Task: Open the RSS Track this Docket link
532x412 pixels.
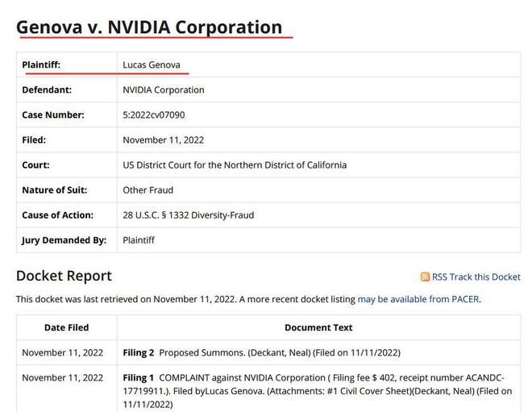Action: coord(476,277)
